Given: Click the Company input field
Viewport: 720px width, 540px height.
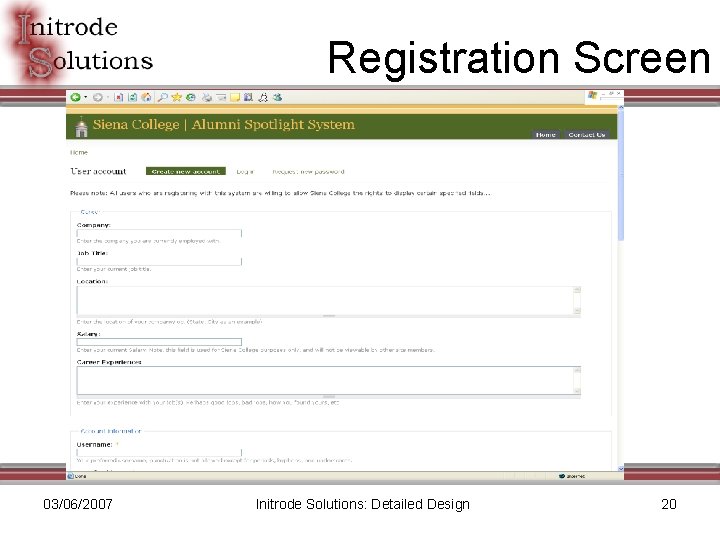Looking at the screenshot, I should point(159,233).
